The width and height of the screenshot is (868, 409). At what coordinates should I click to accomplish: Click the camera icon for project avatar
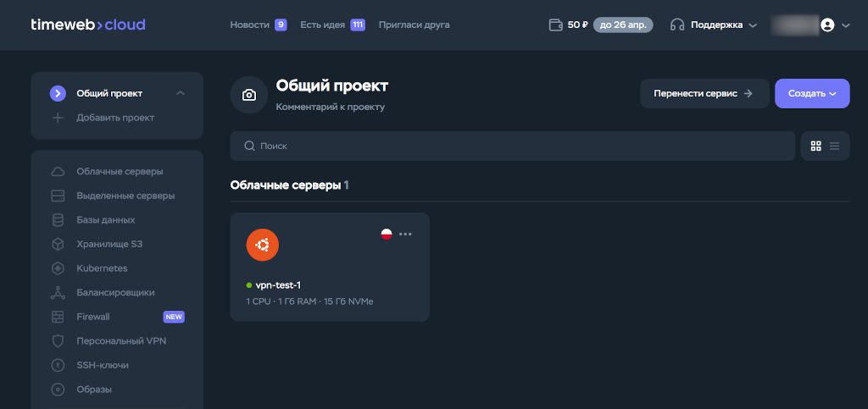(248, 95)
